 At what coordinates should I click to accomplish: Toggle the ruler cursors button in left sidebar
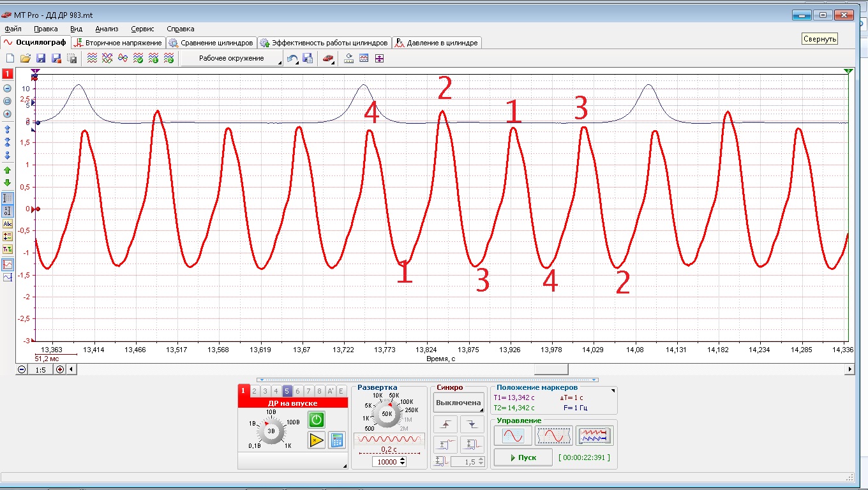point(8,198)
